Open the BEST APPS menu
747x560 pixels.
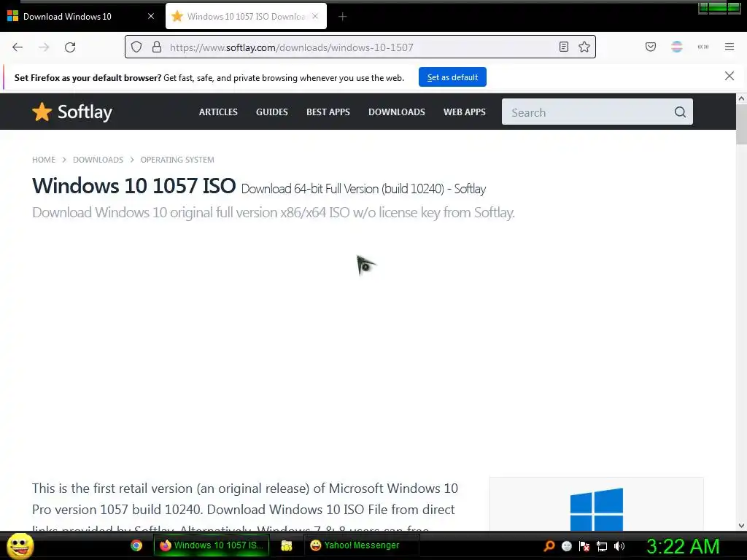(x=328, y=112)
